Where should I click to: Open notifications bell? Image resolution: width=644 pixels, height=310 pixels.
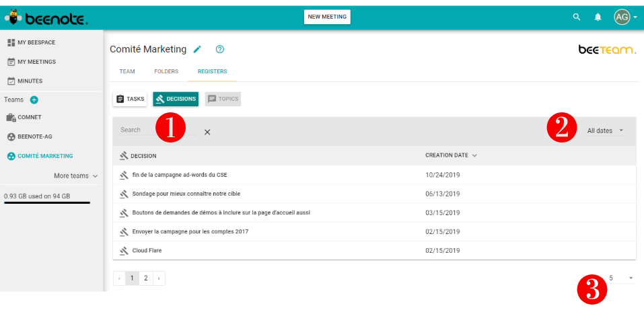pos(598,17)
